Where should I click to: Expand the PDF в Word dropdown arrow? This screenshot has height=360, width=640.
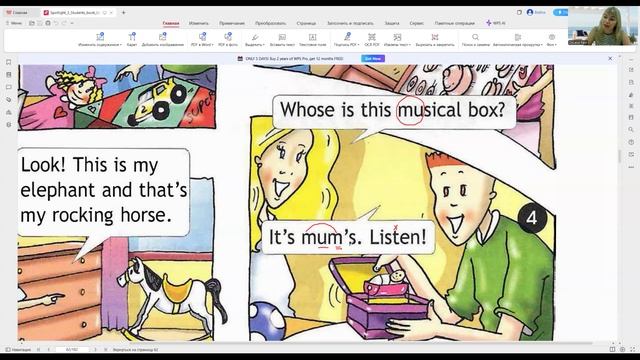[x=214, y=45]
